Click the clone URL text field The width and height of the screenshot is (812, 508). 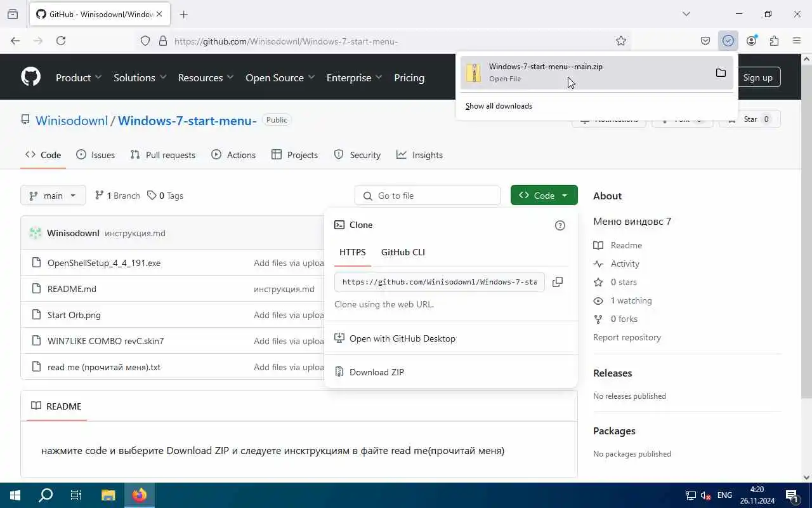tap(440, 282)
